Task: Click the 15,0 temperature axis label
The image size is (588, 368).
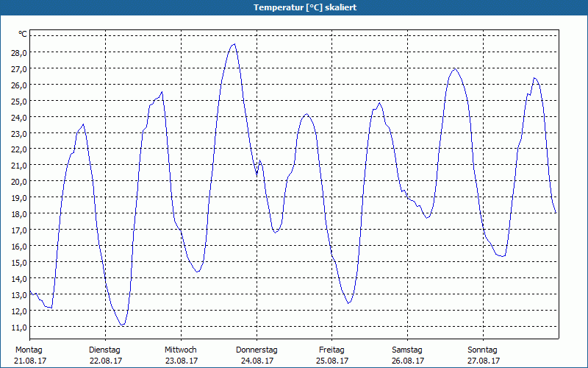Action: (x=18, y=263)
